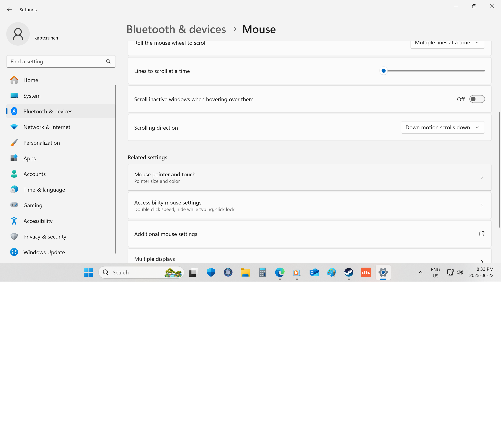
Task: Open Mouse pointer and touch settings
Action: (310, 177)
